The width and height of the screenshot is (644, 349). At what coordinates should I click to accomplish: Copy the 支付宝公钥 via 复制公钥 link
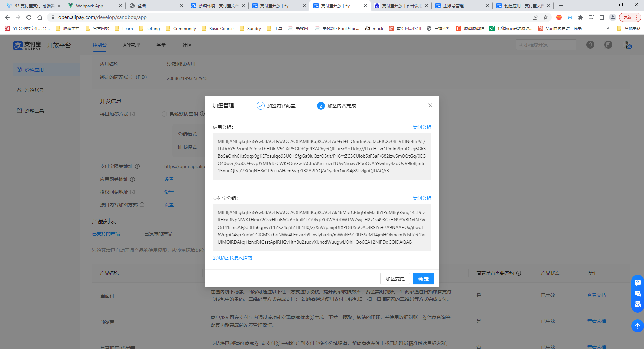click(x=422, y=198)
